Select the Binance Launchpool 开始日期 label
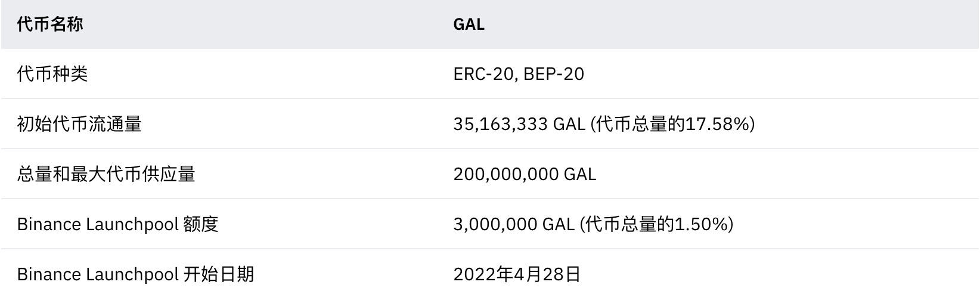980x297 pixels. tap(136, 274)
